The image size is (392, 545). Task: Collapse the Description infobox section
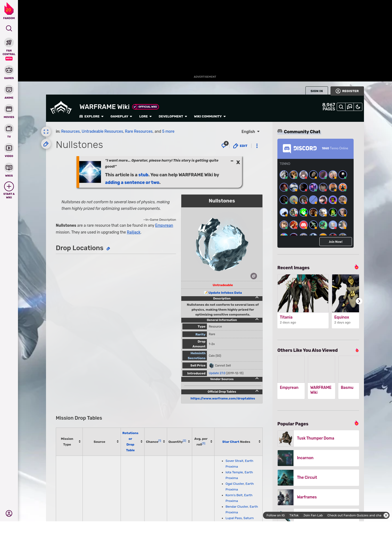(x=257, y=298)
